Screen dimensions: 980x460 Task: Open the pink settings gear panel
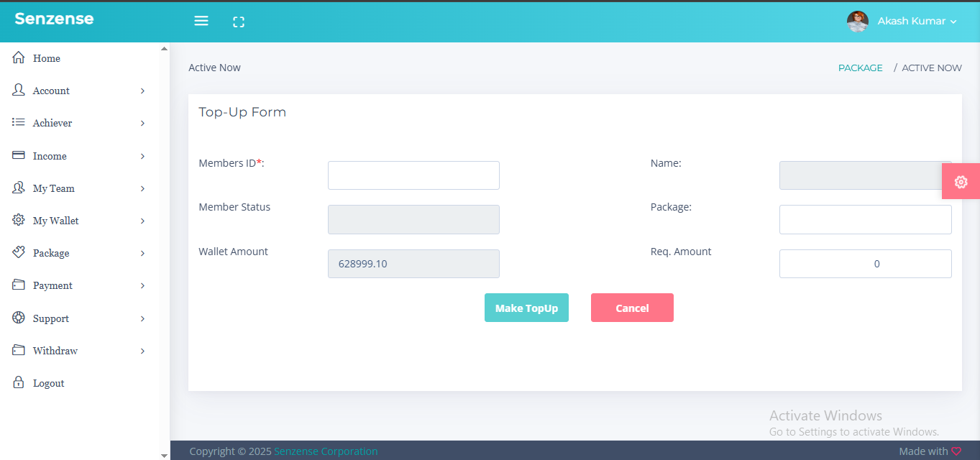coord(961,182)
